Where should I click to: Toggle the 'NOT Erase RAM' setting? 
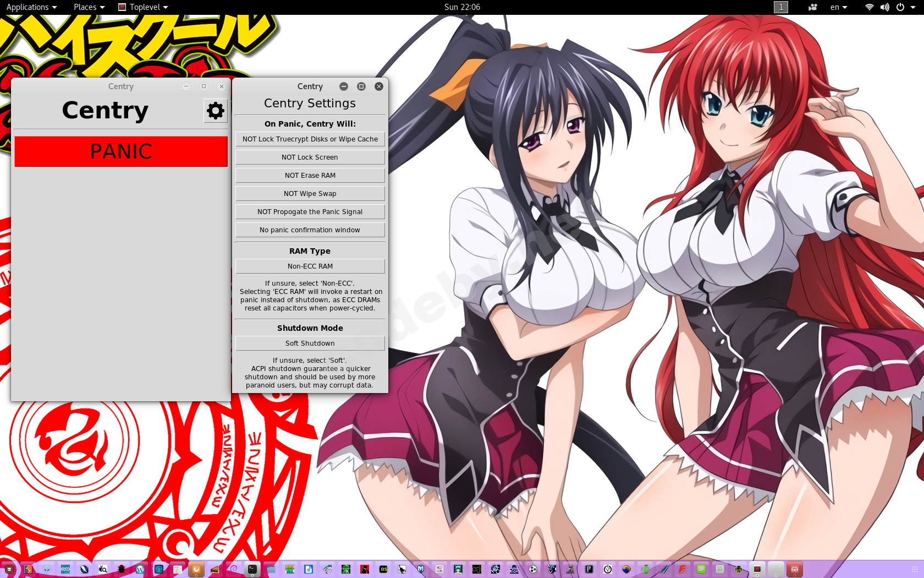tap(310, 175)
